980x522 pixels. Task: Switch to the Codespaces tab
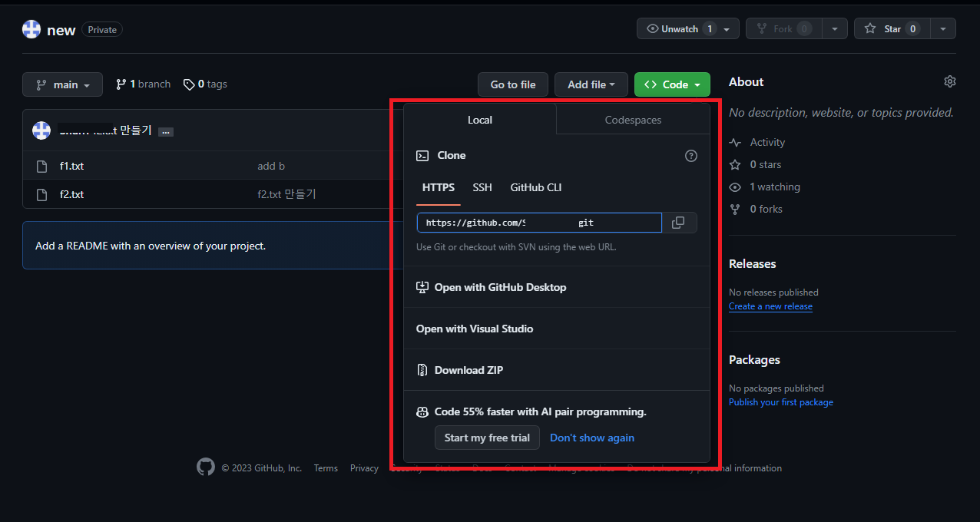click(x=633, y=120)
